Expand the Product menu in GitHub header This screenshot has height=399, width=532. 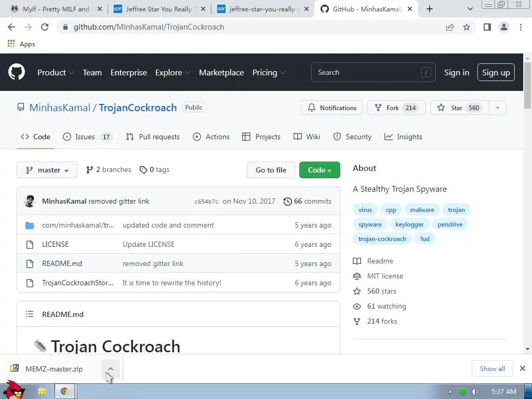[x=56, y=73]
